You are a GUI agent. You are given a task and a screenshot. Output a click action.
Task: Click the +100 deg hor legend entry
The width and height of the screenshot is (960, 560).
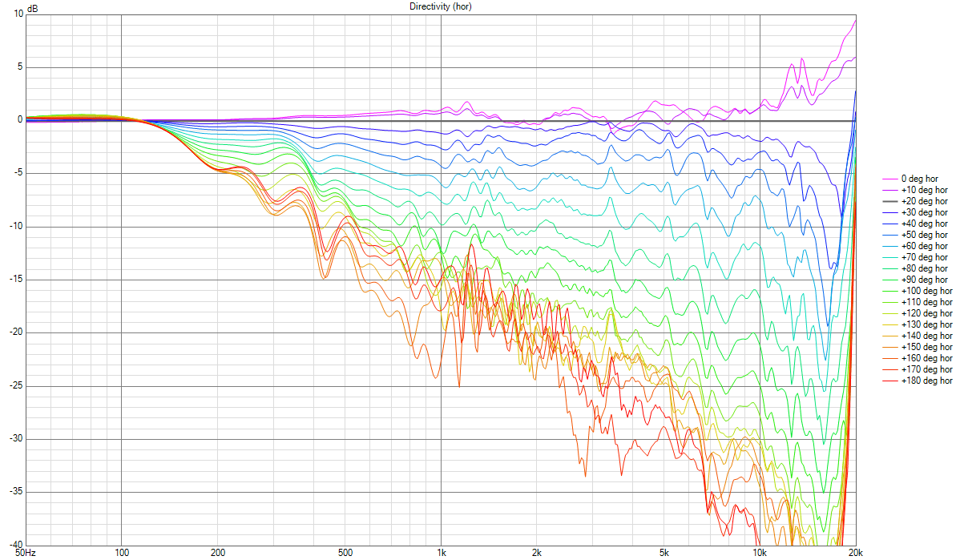918,291
